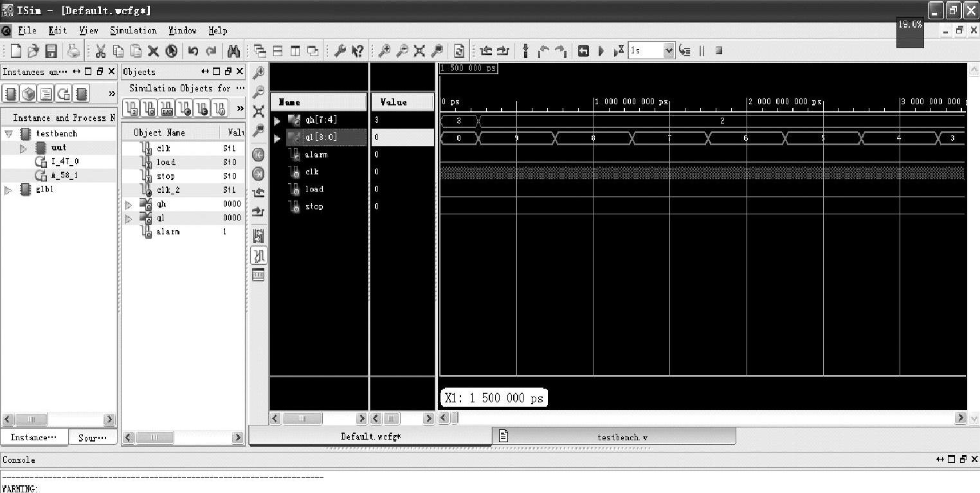Click the Value column header in waveform
Screen dimensions: 980x493
point(403,102)
